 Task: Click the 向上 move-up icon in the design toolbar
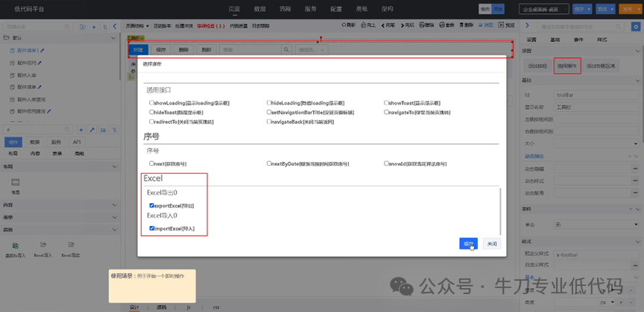click(x=363, y=25)
